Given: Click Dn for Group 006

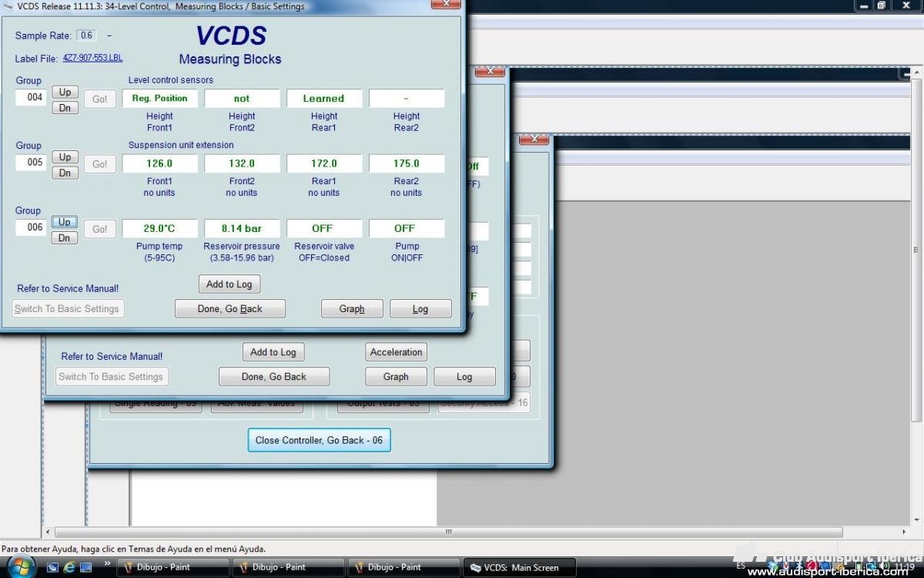Looking at the screenshot, I should pos(65,238).
